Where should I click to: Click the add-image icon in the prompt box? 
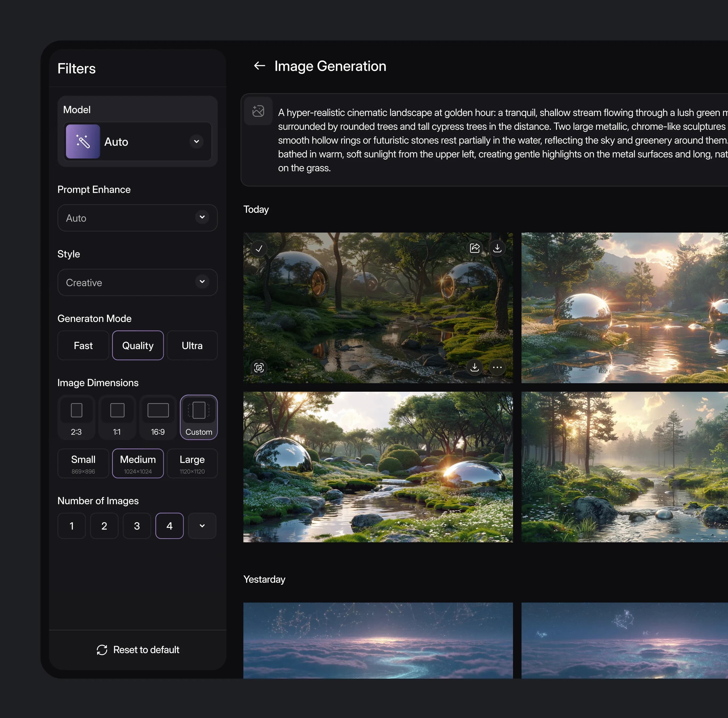click(x=258, y=111)
